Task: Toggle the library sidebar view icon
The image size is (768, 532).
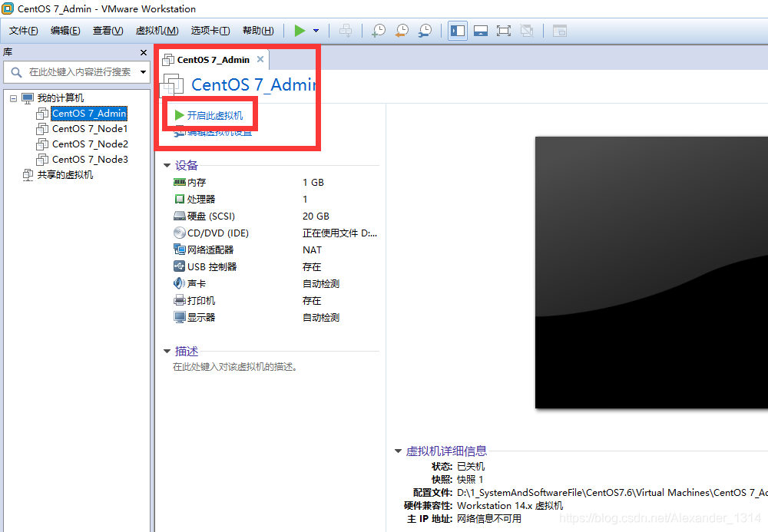Action: [x=458, y=31]
